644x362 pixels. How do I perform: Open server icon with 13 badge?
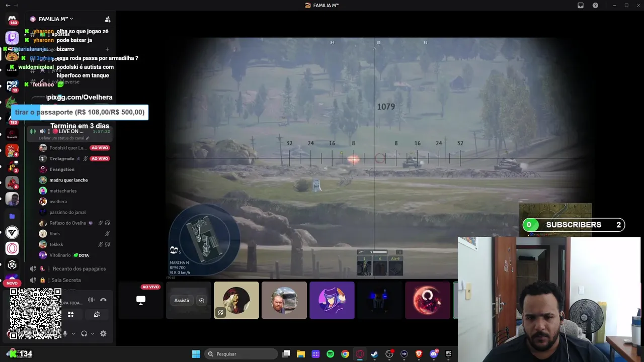click(x=12, y=85)
